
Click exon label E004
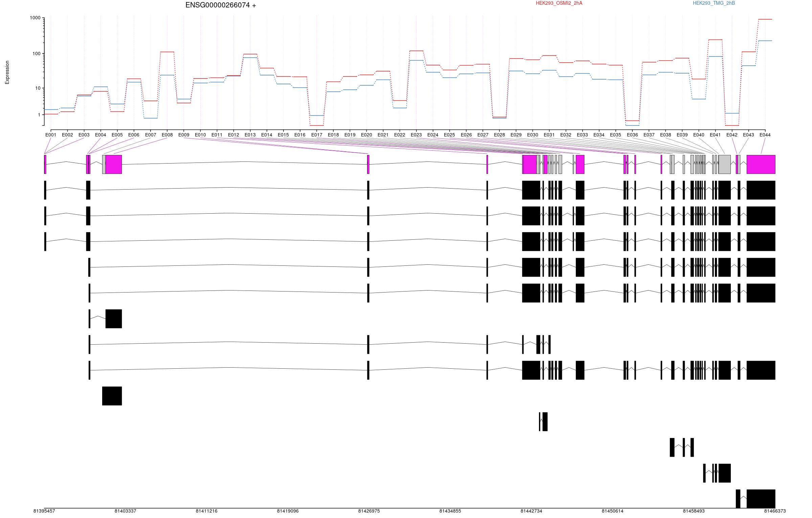(100, 135)
